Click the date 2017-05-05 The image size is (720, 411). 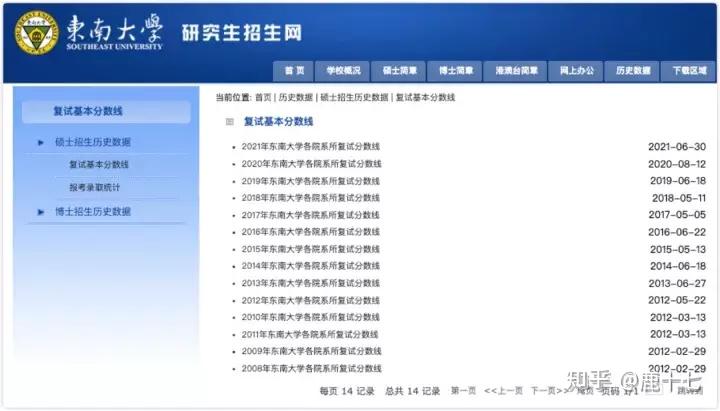pyautogui.click(x=677, y=215)
